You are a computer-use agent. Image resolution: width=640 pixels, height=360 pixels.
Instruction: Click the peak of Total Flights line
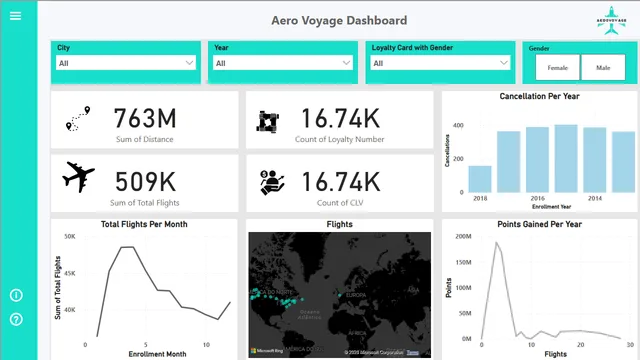click(x=127, y=247)
